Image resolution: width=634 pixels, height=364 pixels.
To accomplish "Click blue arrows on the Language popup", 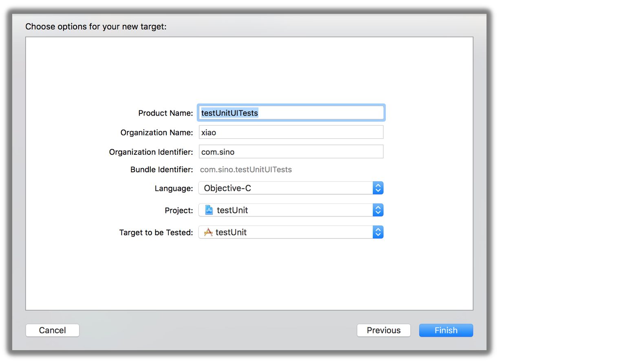I will [378, 188].
